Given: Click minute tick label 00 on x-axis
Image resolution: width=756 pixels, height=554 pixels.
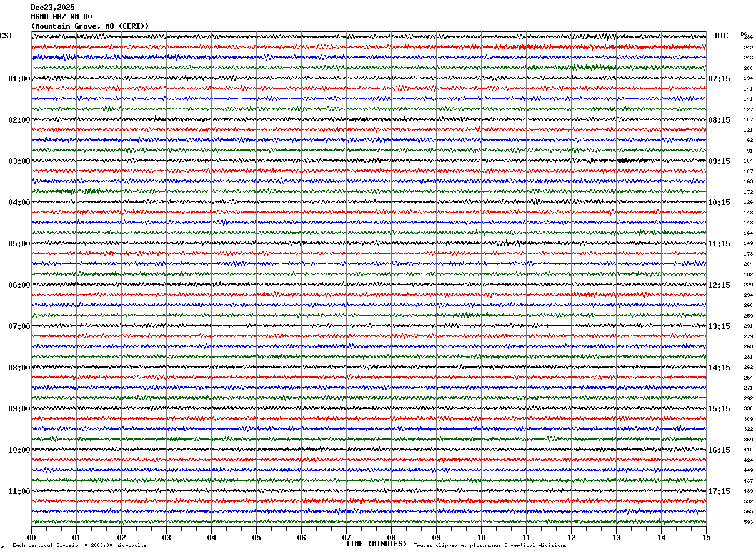Looking at the screenshot, I should coord(31,537).
